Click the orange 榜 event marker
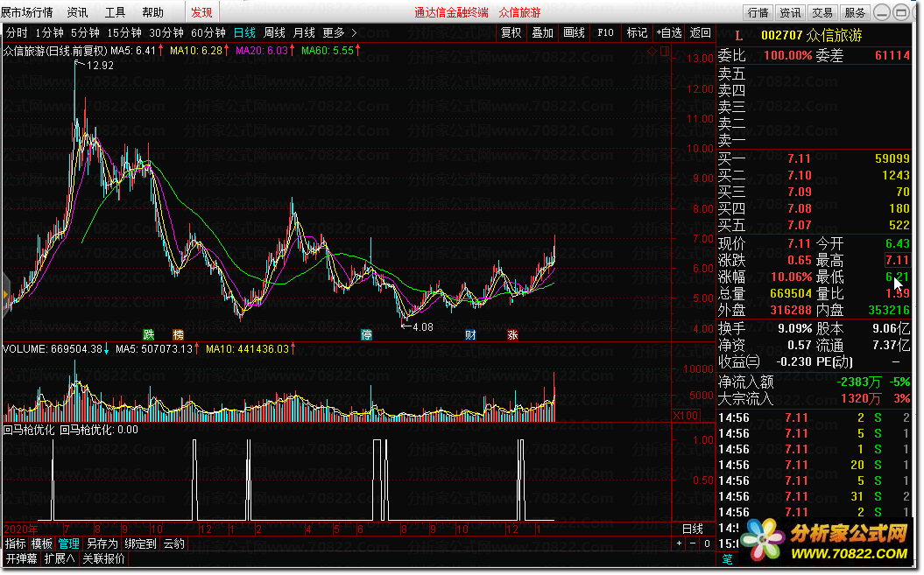924x575 pixels. click(179, 334)
